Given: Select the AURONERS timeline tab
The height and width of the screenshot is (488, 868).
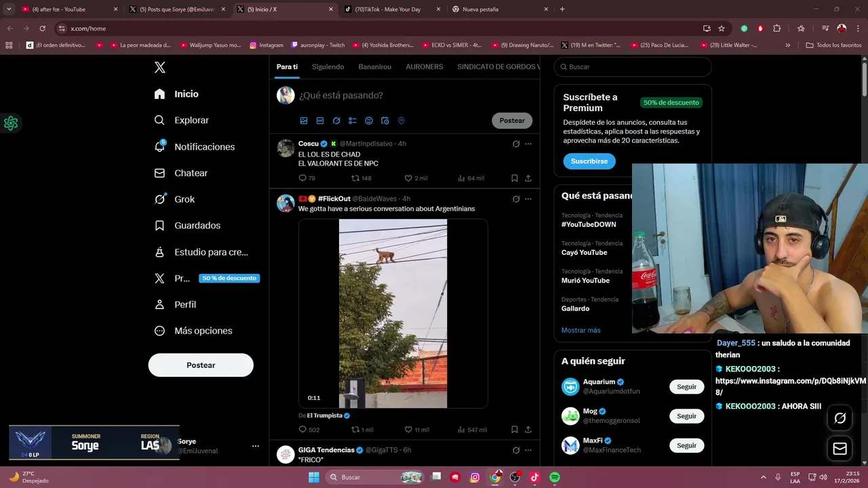Looking at the screenshot, I should (425, 66).
